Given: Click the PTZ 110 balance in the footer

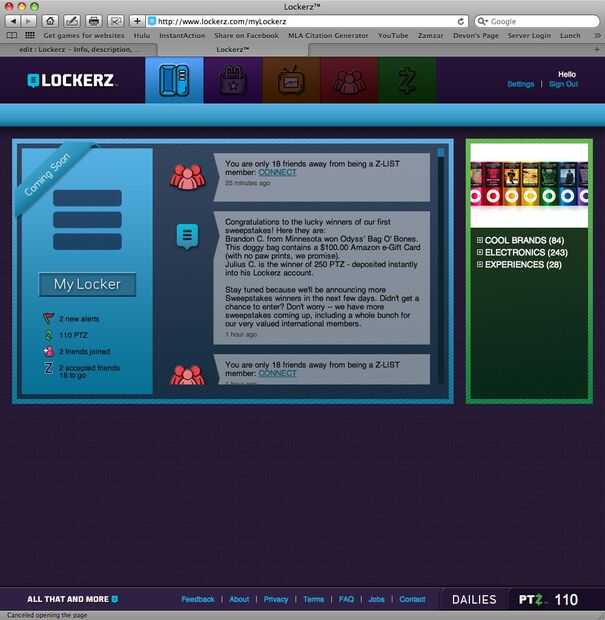Looking at the screenshot, I should 548,599.
